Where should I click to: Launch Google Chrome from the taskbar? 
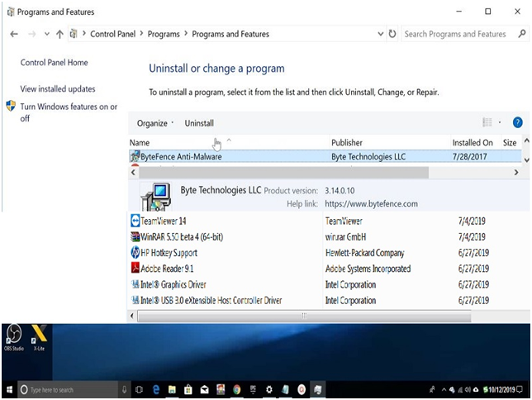pyautogui.click(x=236, y=390)
